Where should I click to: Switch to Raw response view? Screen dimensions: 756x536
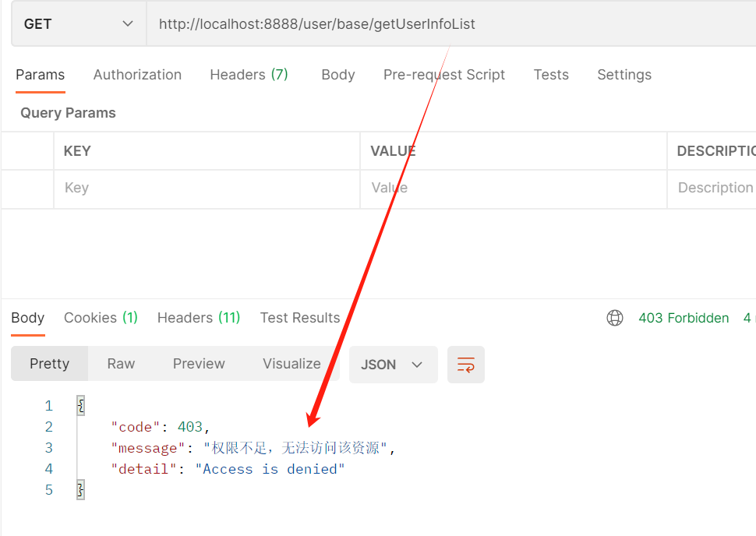click(x=120, y=364)
